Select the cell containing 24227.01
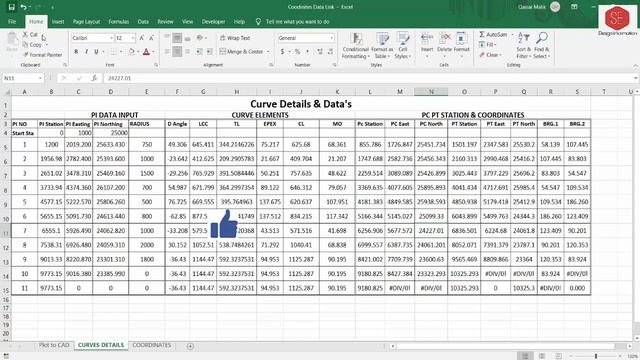 (x=431, y=231)
